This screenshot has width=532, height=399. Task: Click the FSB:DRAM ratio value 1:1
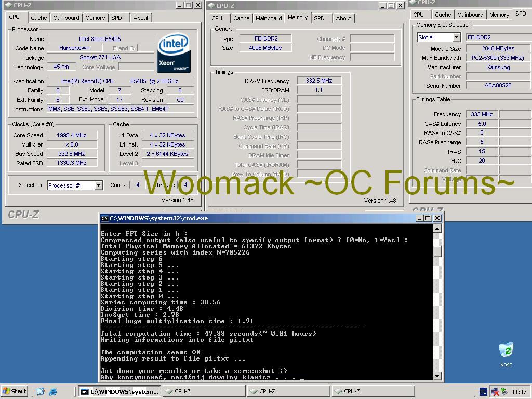tap(319, 90)
